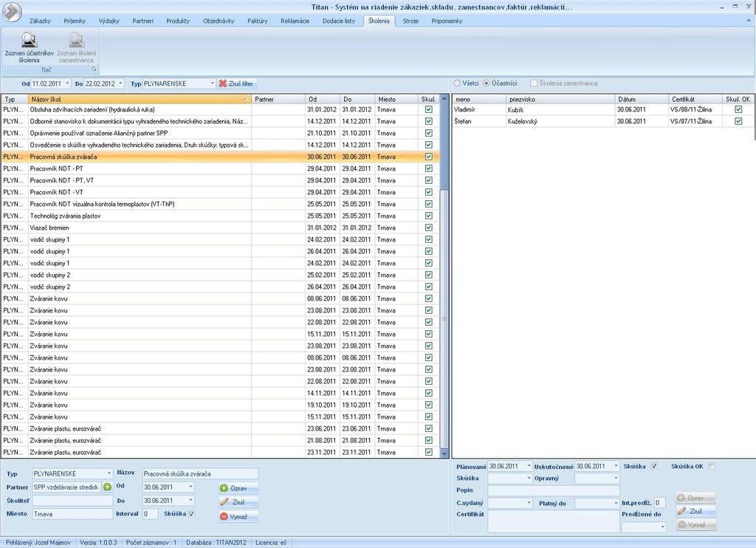
Task: Click scrollbar down arrow in training list
Action: [x=444, y=453]
